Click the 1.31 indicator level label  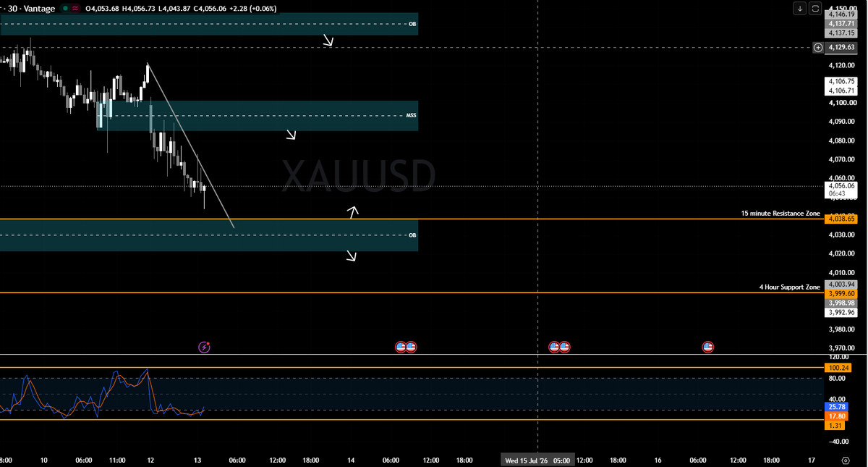tap(834, 425)
